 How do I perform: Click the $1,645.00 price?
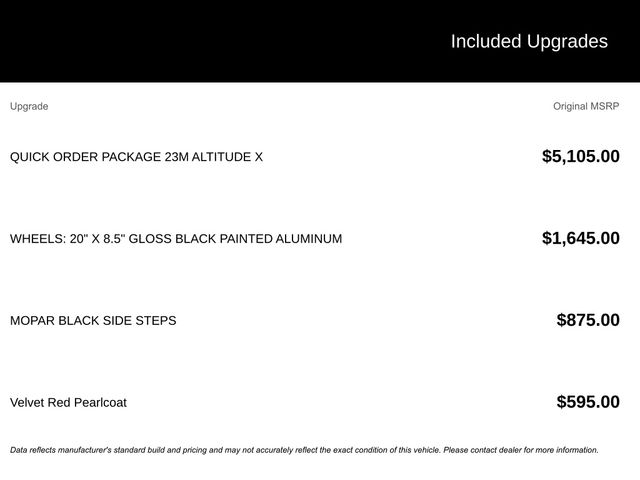[581, 238]
